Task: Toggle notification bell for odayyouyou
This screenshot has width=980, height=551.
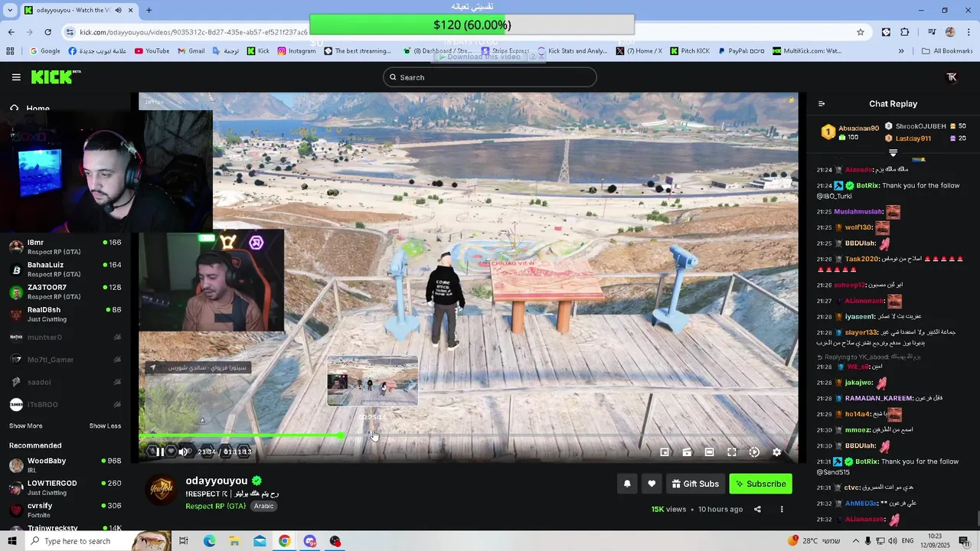Action: click(x=627, y=484)
